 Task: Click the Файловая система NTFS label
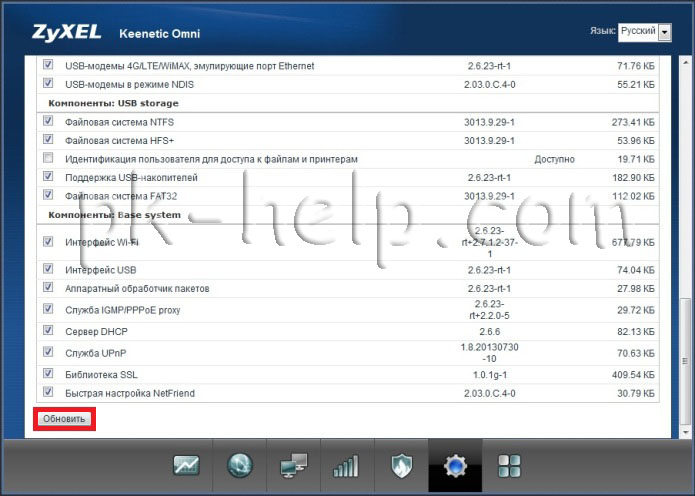(x=119, y=122)
